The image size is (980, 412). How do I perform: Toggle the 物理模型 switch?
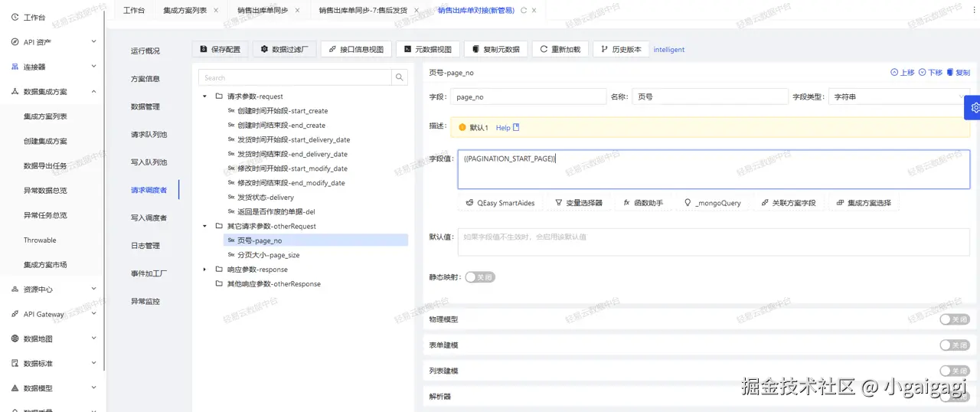click(x=955, y=319)
